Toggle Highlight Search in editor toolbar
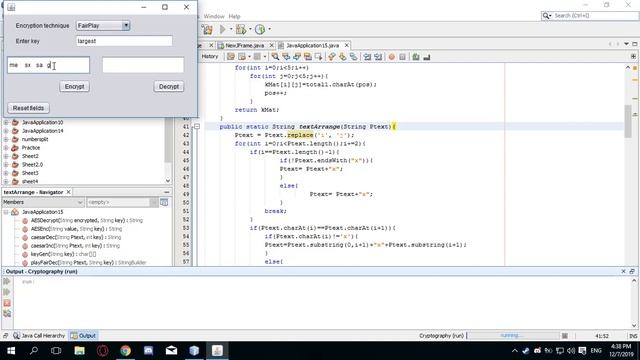 tap(308, 57)
